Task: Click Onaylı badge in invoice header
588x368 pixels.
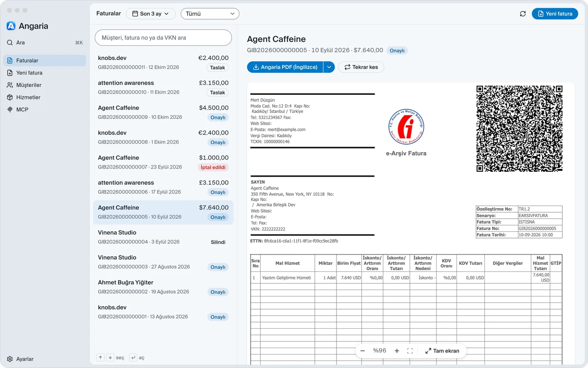Action: 397,51
